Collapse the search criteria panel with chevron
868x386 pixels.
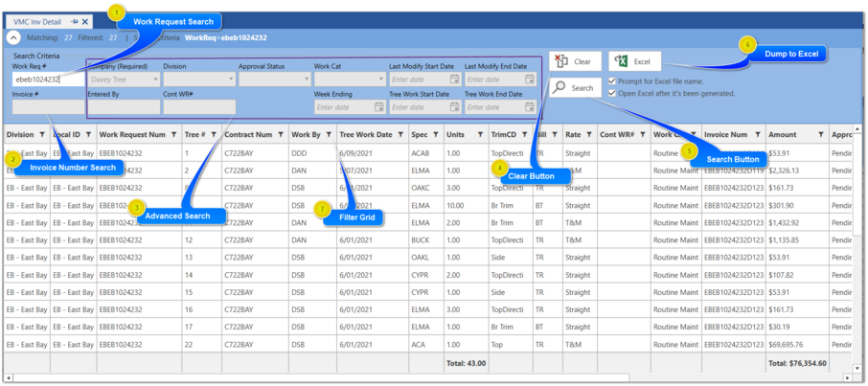pos(13,38)
